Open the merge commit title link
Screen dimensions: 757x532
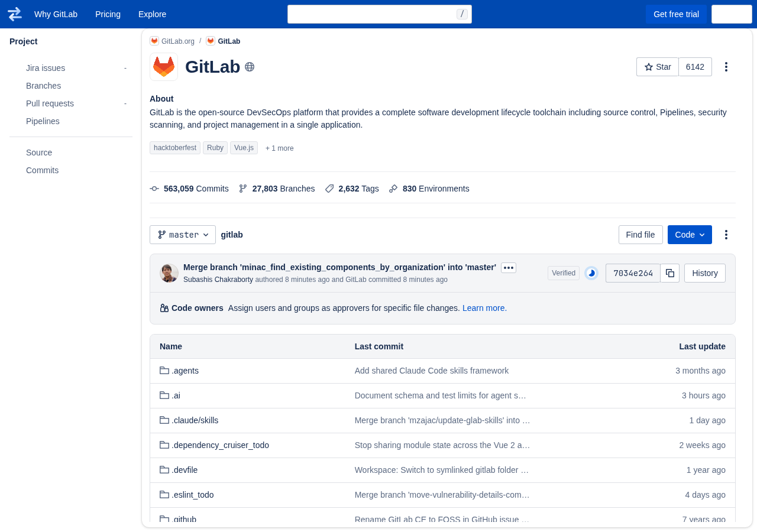tap(339, 267)
